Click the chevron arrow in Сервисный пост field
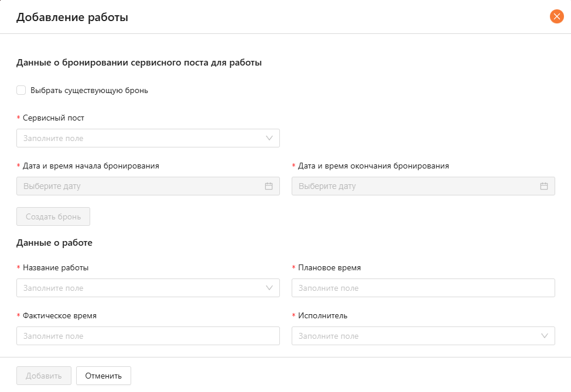Viewport: 571px width, 392px height. click(269, 138)
